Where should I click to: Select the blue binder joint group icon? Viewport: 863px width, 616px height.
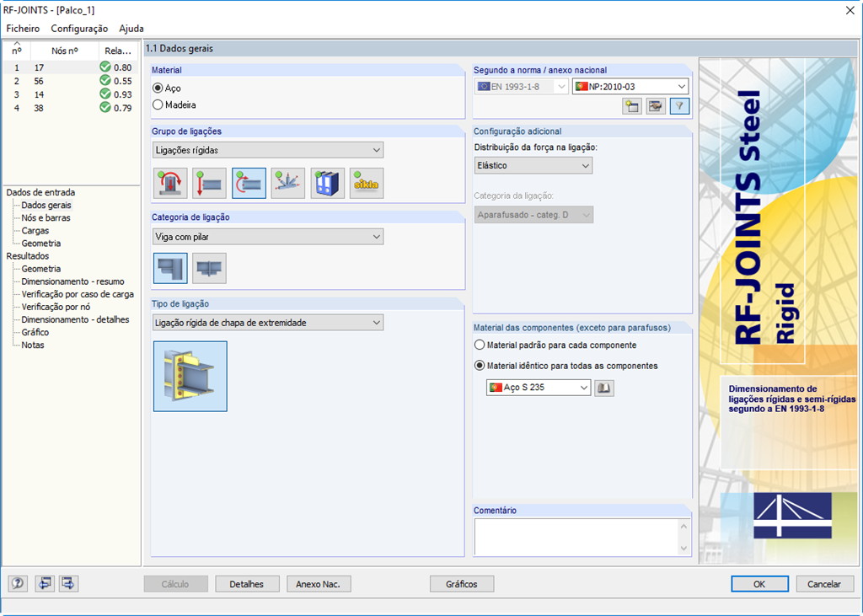point(328,184)
